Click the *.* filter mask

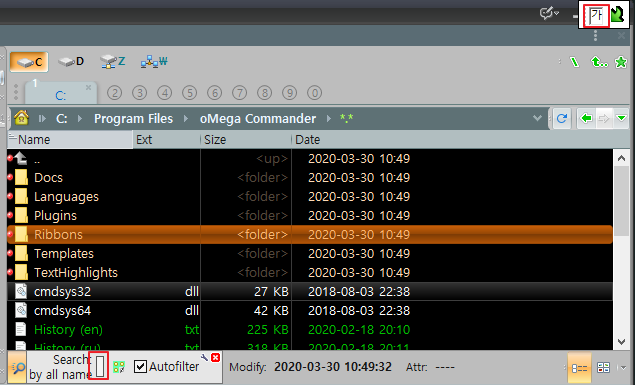click(347, 118)
